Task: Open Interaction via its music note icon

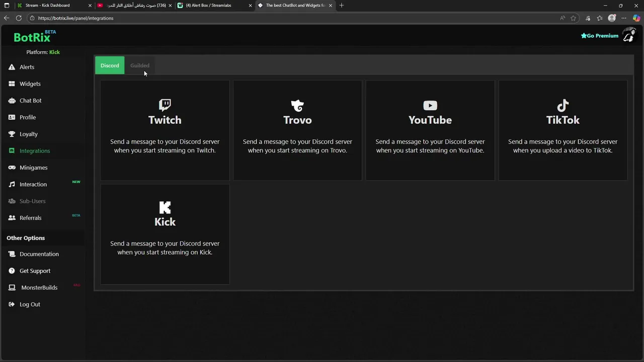Action: click(12, 185)
